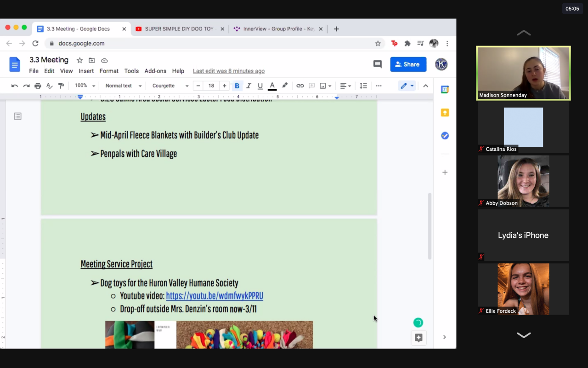This screenshot has height=368, width=588.
Task: Star the 3.3 Meeting document
Action: click(x=79, y=60)
